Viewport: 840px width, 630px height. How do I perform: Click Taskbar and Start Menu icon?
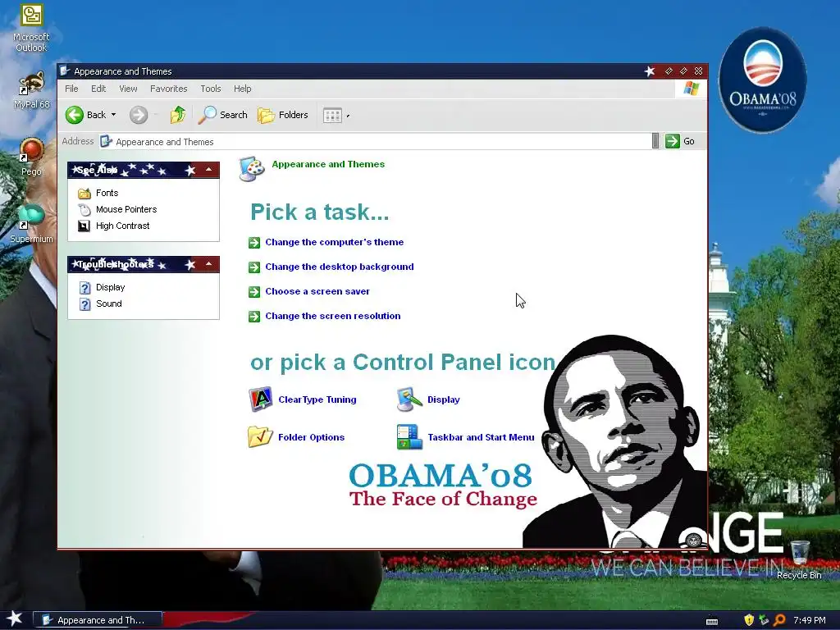(409, 436)
